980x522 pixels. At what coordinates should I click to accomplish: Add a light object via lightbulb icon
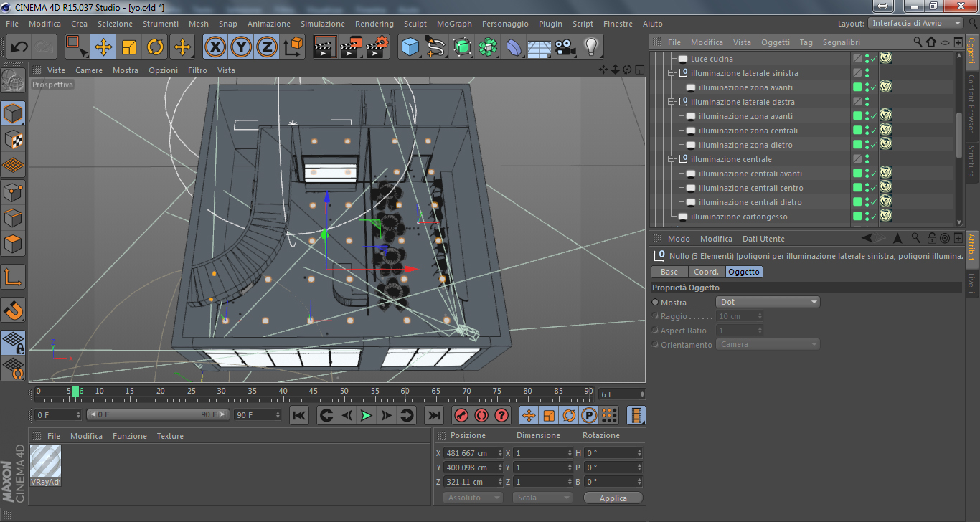590,47
